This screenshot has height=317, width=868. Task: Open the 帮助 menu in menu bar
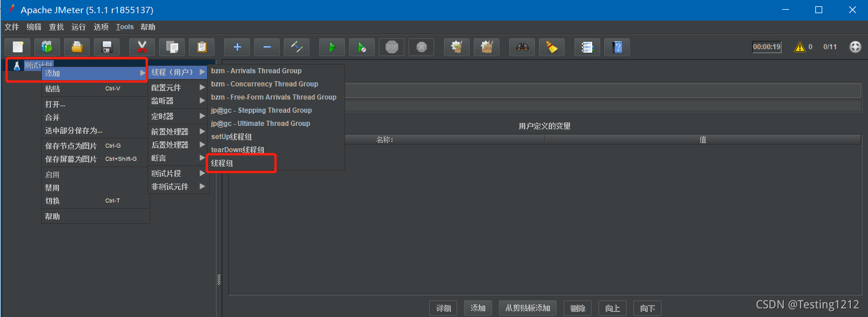(x=148, y=27)
